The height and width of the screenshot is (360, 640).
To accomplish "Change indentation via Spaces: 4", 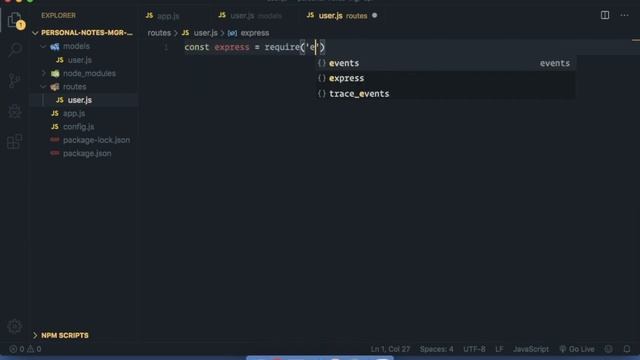I will click(436, 349).
